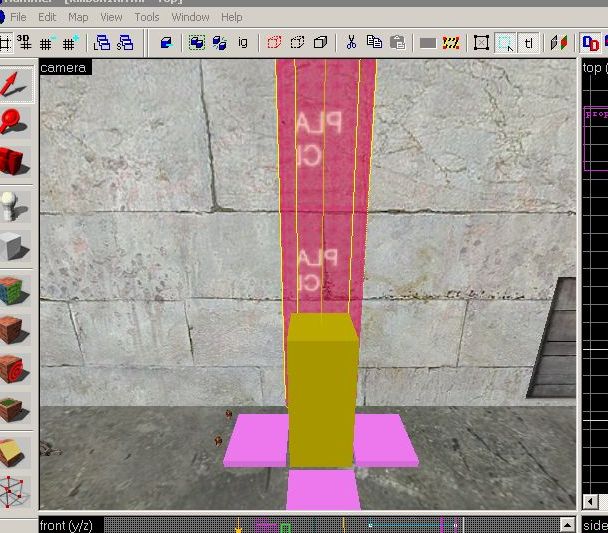608x533 pixels.
Task: Open the Help menu
Action: pyautogui.click(x=231, y=17)
